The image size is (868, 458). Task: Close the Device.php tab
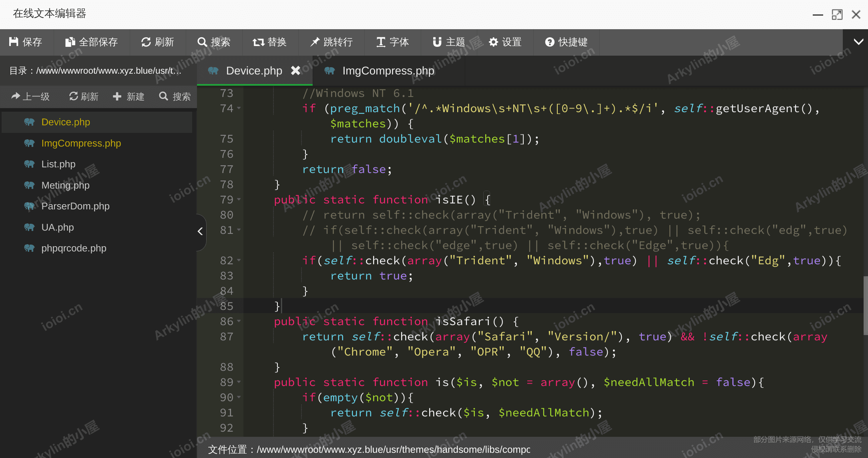tap(295, 70)
